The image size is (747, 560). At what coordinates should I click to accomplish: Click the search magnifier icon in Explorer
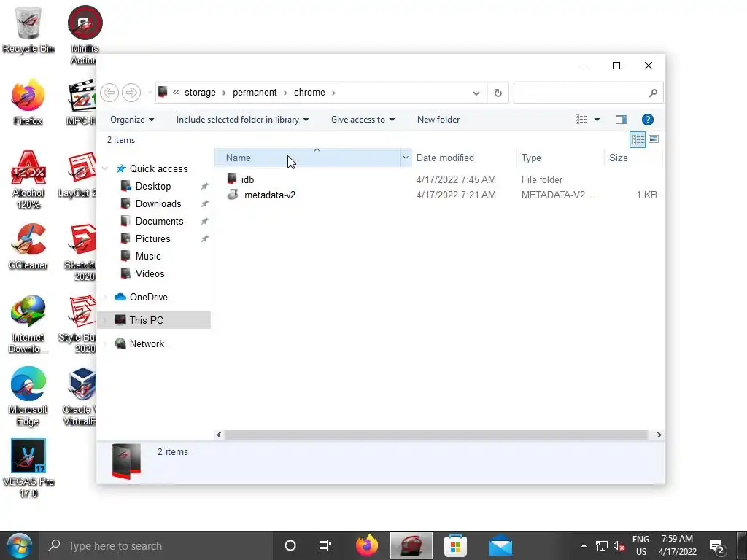[653, 93]
